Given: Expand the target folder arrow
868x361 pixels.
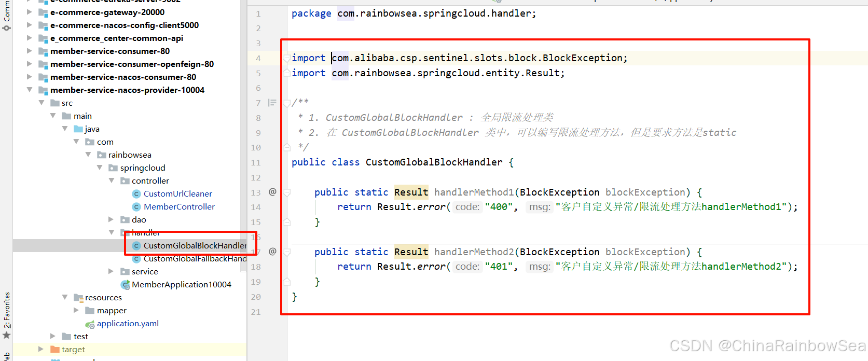Looking at the screenshot, I should click(41, 349).
